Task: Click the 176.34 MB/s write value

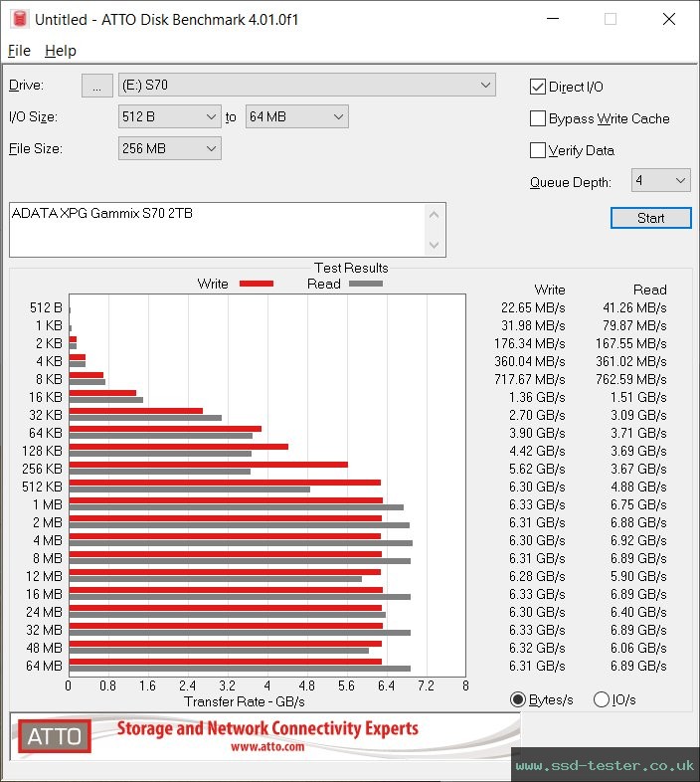Action: pos(530,343)
